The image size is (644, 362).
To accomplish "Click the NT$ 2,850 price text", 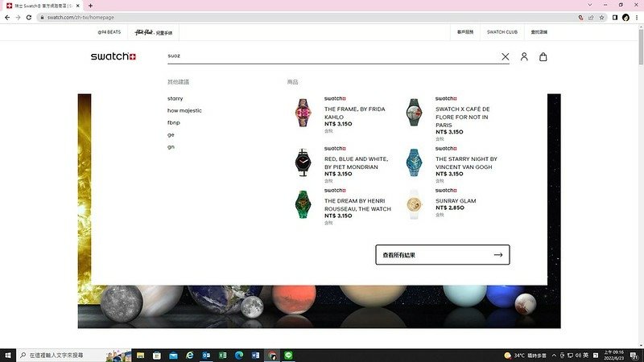I will (x=450, y=208).
